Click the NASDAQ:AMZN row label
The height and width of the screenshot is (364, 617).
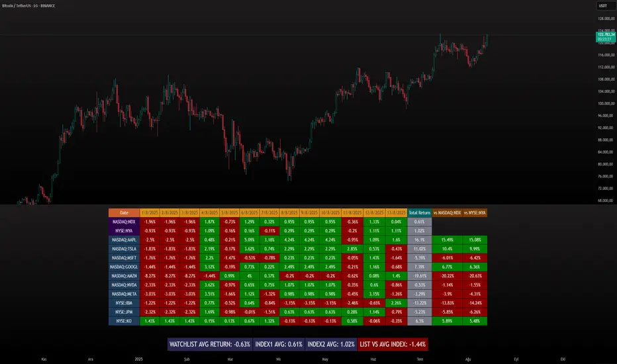124,276
